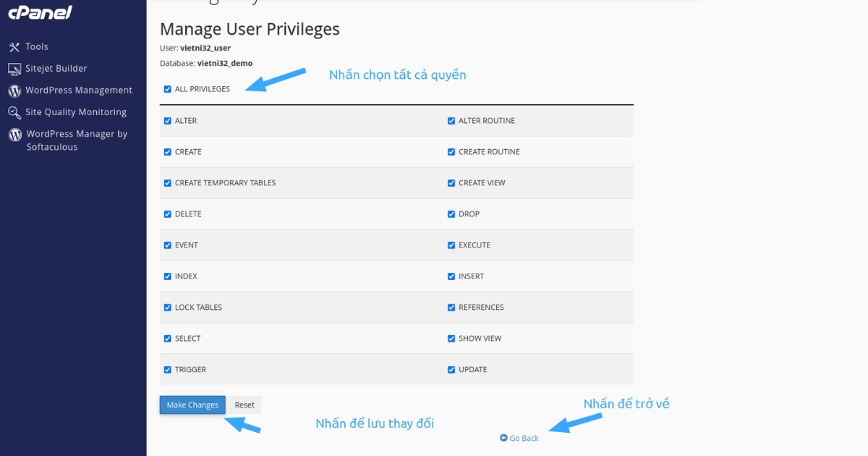Click the WordPress Manager by Softaculous icon
Screen dimensions: 868x456
(x=14, y=135)
